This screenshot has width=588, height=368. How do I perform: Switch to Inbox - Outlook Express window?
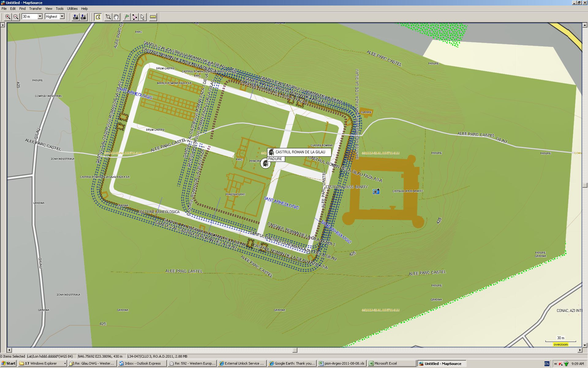142,363
